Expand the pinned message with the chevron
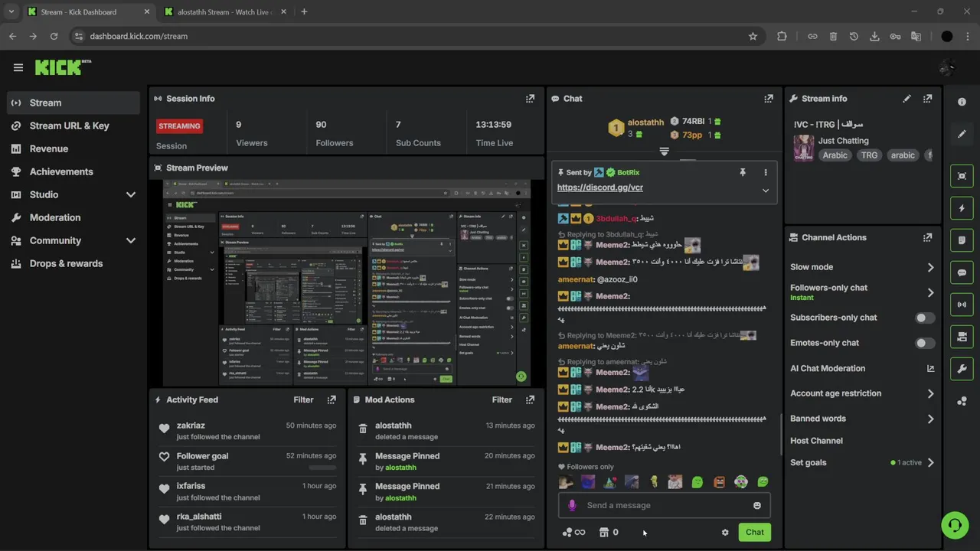980x551 pixels. (765, 191)
